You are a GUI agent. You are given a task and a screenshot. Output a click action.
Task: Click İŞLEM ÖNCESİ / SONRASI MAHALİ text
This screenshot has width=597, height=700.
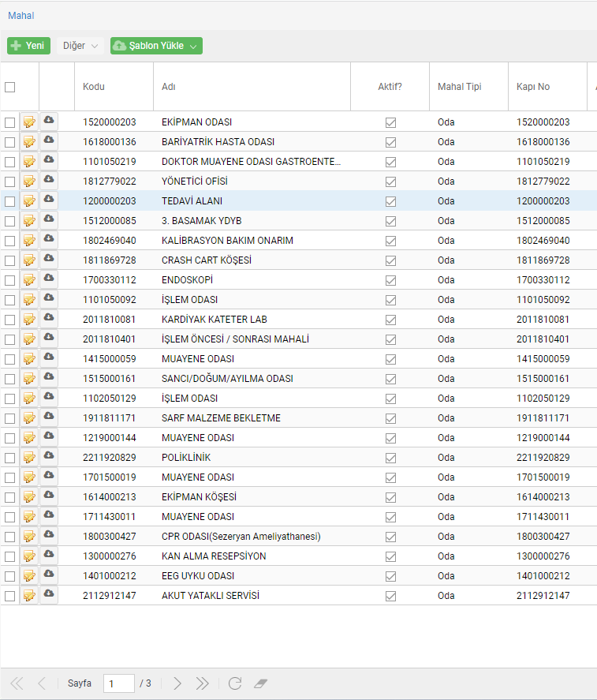[235, 339]
